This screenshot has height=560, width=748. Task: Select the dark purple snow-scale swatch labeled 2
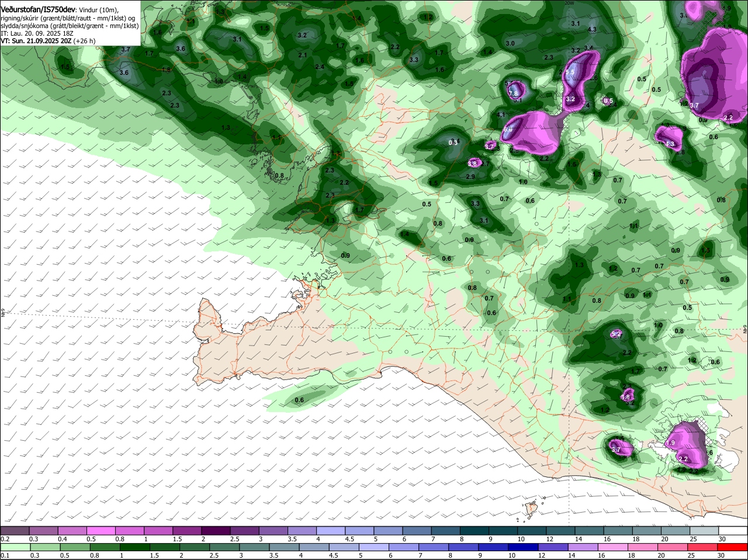pyautogui.click(x=215, y=530)
